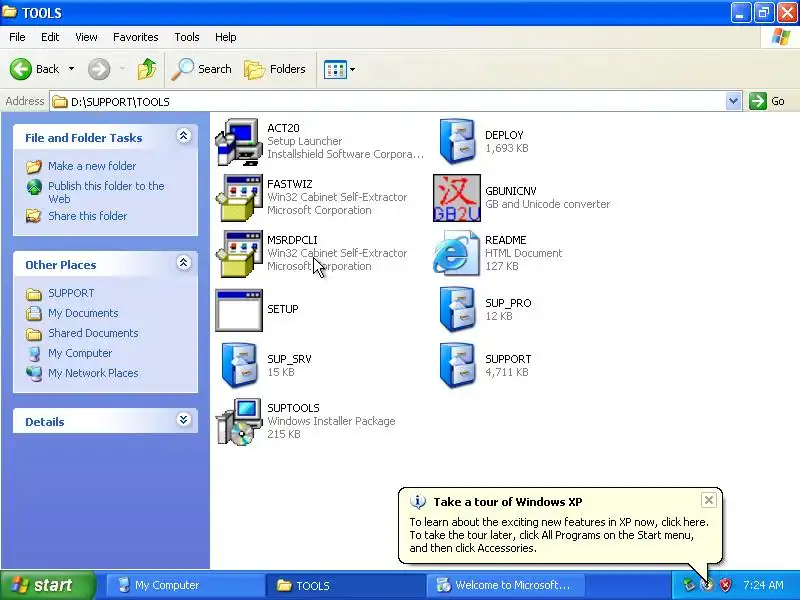Click the Make a new folder icon
Image resolution: width=800 pixels, height=600 pixels.
[x=34, y=166]
